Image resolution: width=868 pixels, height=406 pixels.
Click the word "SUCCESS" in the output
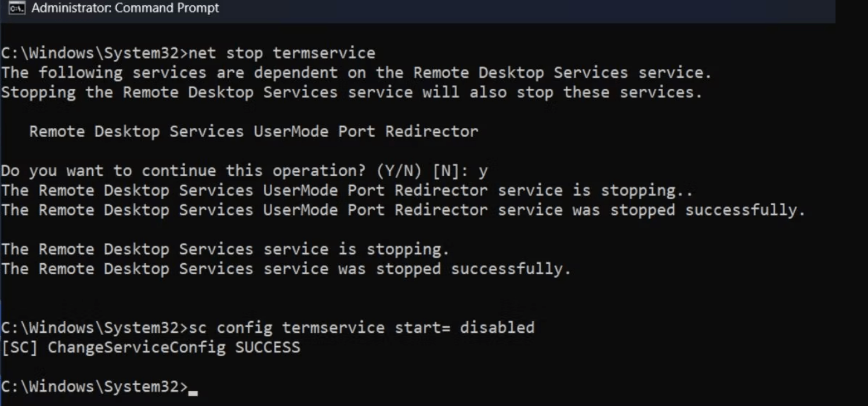click(x=267, y=348)
